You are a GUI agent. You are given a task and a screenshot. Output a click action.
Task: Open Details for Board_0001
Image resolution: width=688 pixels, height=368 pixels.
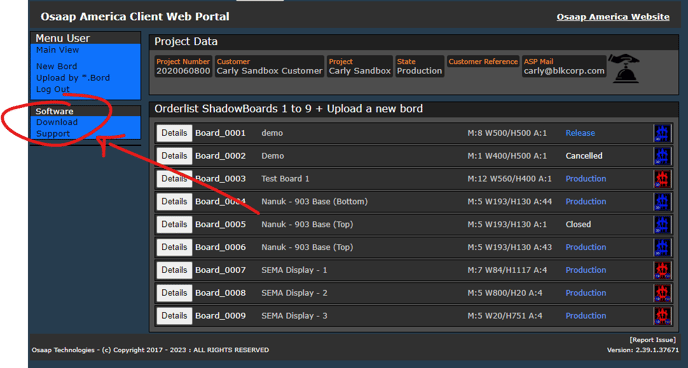point(174,133)
